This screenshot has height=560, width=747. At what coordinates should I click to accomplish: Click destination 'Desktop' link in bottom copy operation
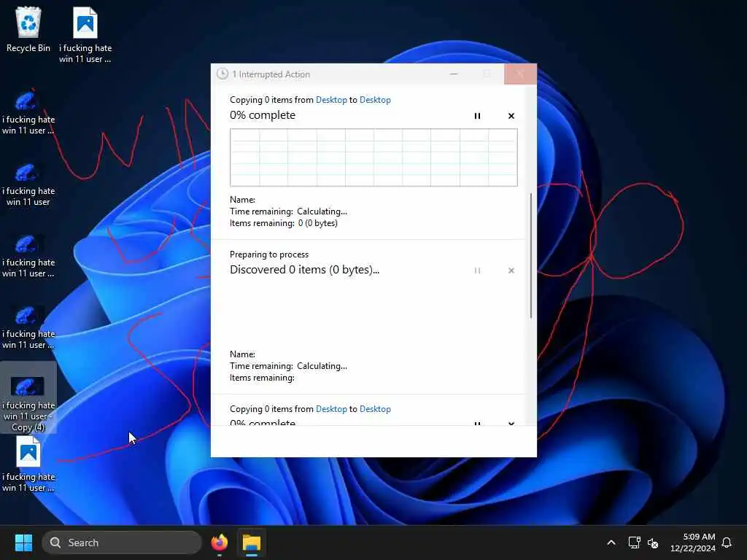(x=375, y=408)
